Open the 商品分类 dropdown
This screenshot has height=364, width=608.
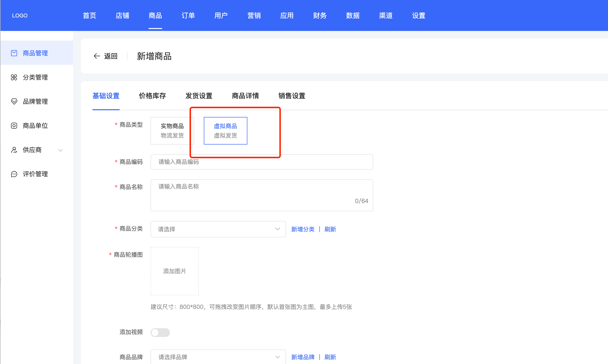click(218, 229)
